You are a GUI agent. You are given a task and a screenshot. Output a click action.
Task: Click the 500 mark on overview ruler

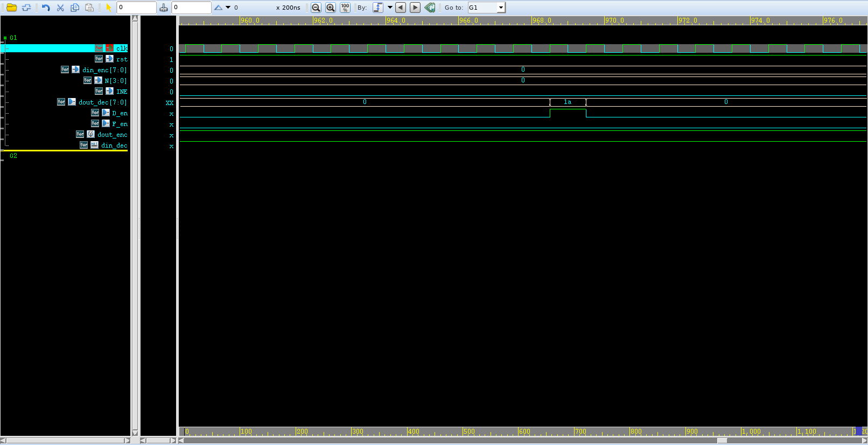(x=470, y=432)
